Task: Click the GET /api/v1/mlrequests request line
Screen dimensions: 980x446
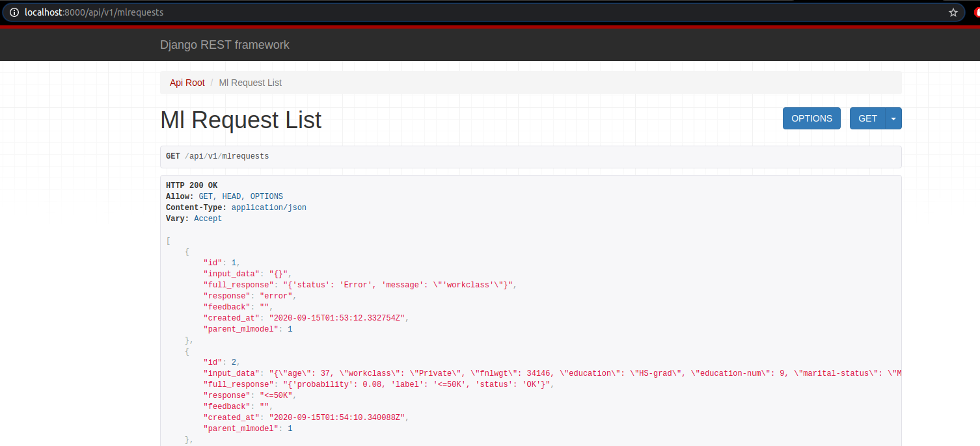Action: 217,157
